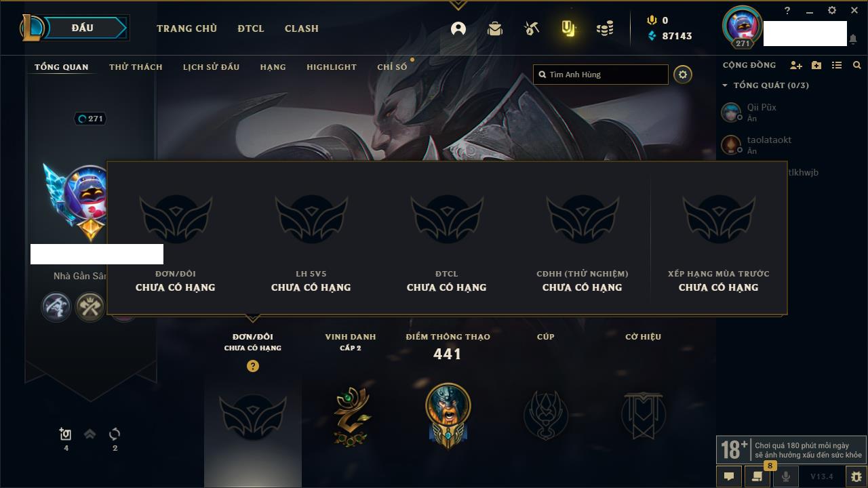Open the notifications bell icon
The height and width of the screenshot is (488, 868).
pyautogui.click(x=852, y=39)
